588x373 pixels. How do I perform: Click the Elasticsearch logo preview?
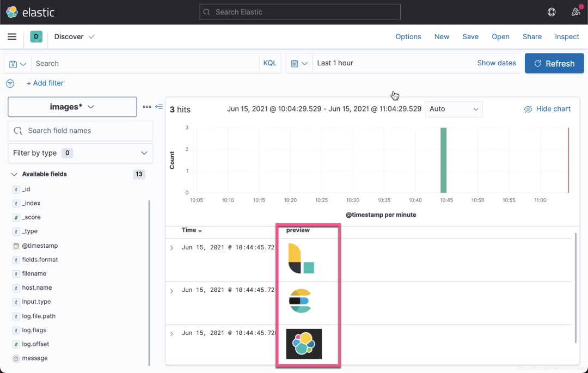300,301
